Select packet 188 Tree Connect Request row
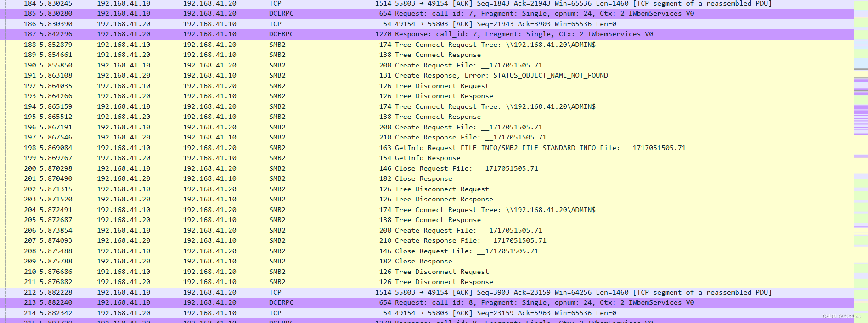Image resolution: width=868 pixels, height=323 pixels. pos(427,45)
